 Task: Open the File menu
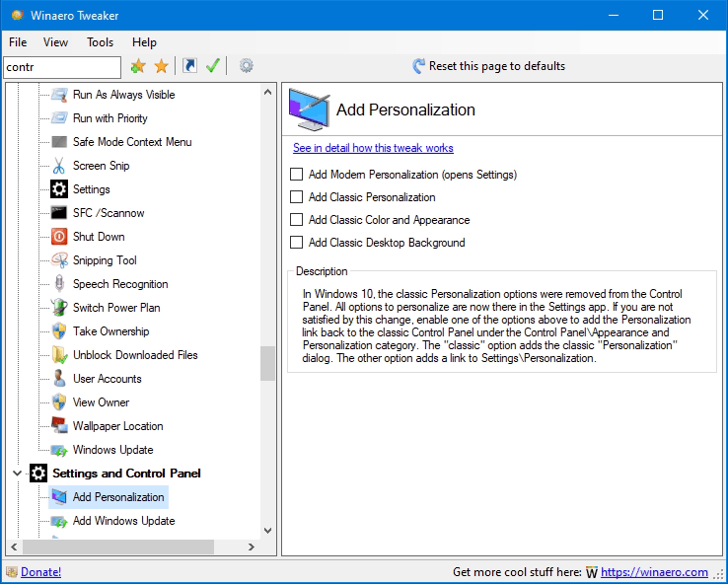[x=18, y=42]
